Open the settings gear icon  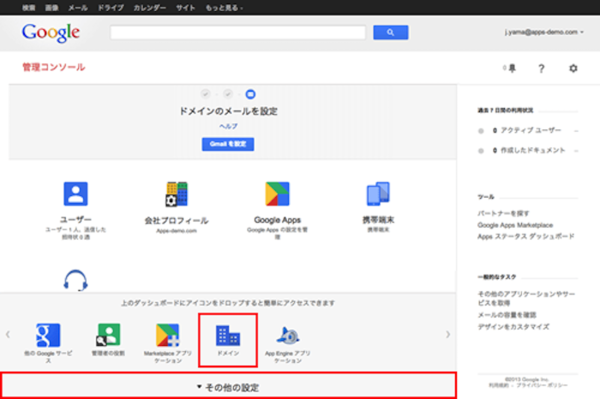tap(573, 68)
